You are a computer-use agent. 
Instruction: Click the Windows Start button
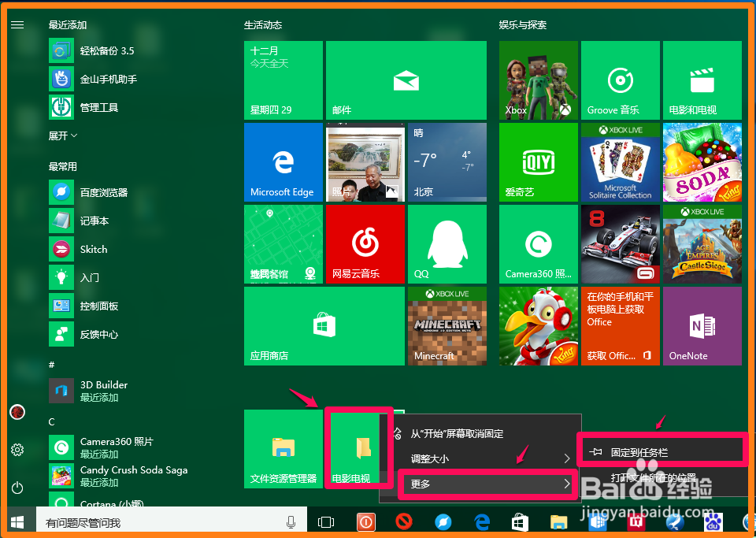click(18, 522)
